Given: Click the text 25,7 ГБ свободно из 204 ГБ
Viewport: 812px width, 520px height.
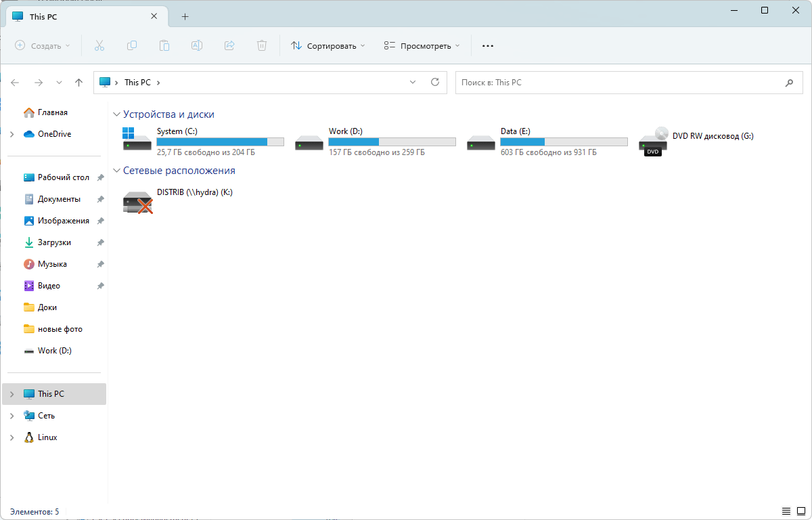Looking at the screenshot, I should click(206, 153).
